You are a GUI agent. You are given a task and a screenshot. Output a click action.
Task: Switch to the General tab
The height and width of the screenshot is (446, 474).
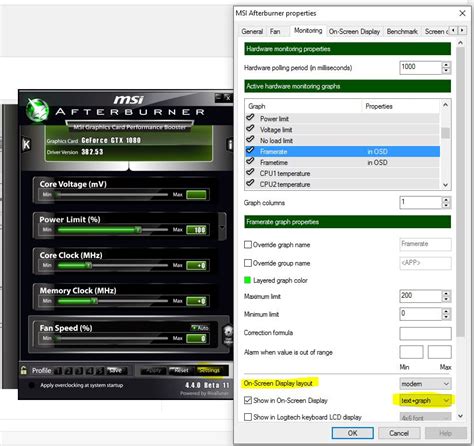coord(252,31)
